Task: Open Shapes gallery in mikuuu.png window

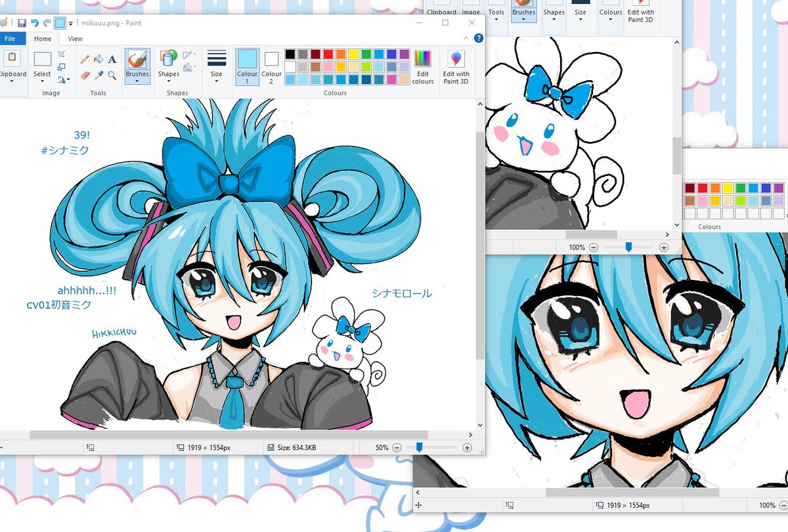Action: (x=169, y=66)
